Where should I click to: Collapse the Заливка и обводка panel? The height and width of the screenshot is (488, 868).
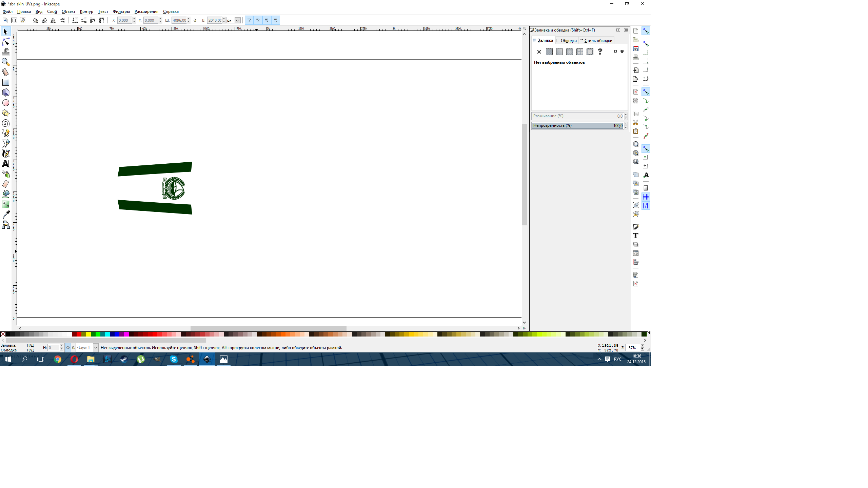coord(618,30)
